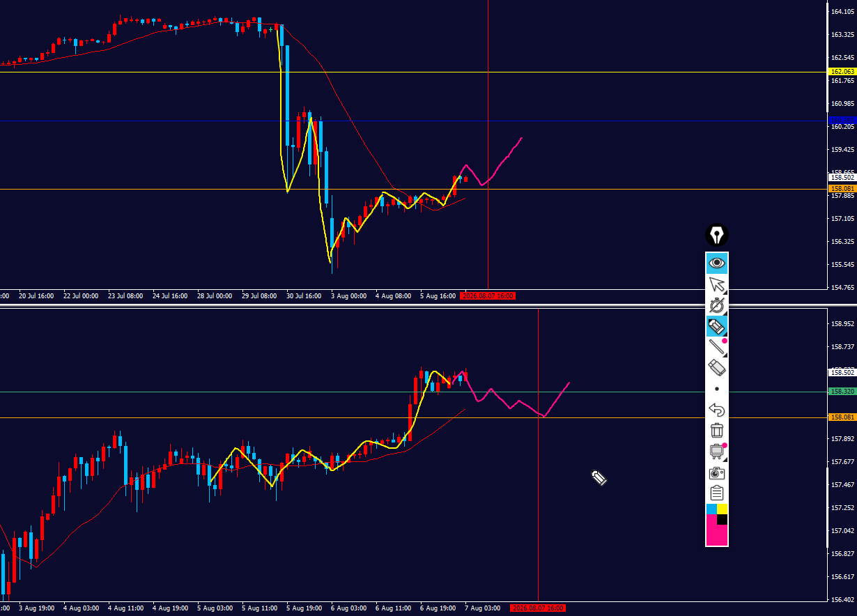Click the '30 Jul 16:00' time label

click(304, 296)
